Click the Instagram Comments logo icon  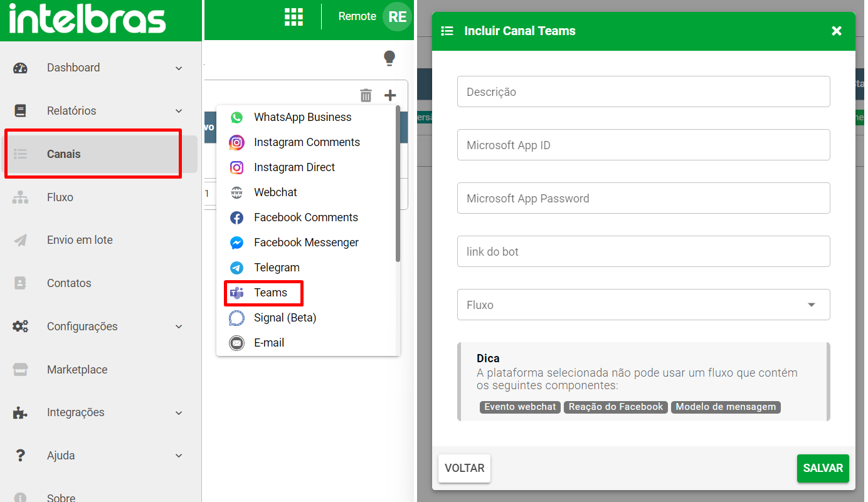tap(236, 142)
